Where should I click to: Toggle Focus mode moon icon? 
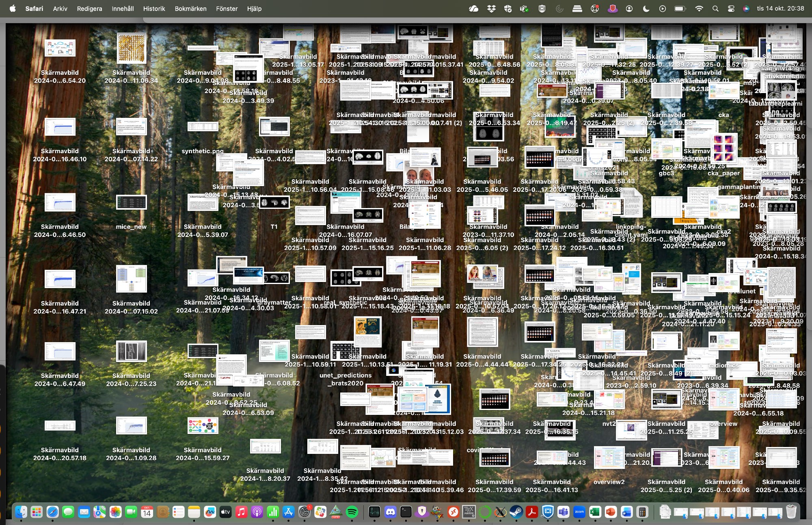(646, 9)
